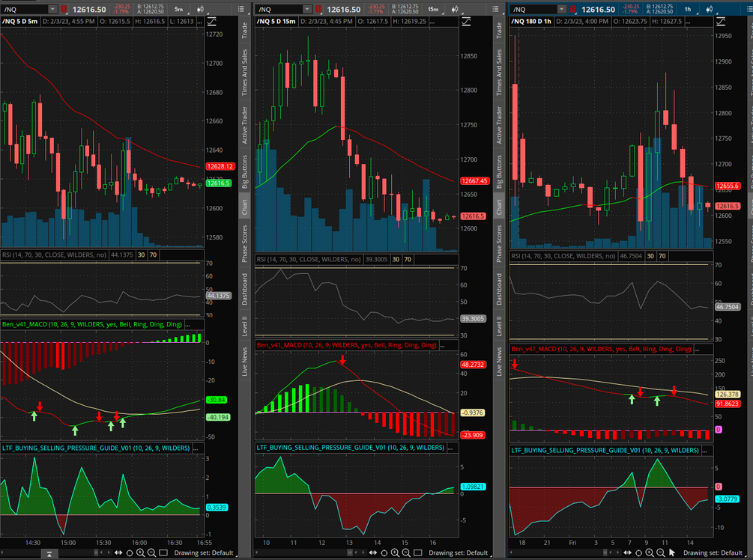Click LTF_BUYING_SELLING_PRESSURE label in 1h panel
This screenshot has height=560, width=753.
[605, 450]
